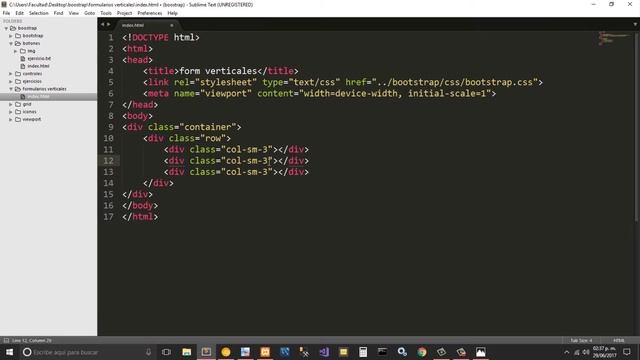640x360 pixels.
Task: Open the Edit menu
Action: tap(19, 13)
